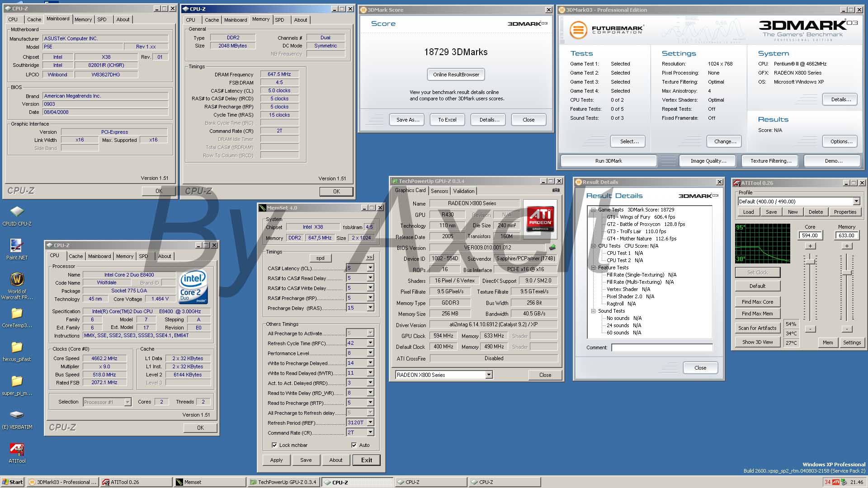The width and height of the screenshot is (868, 488).
Task: Open the Sensors tab in GPU-Z
Action: click(439, 191)
